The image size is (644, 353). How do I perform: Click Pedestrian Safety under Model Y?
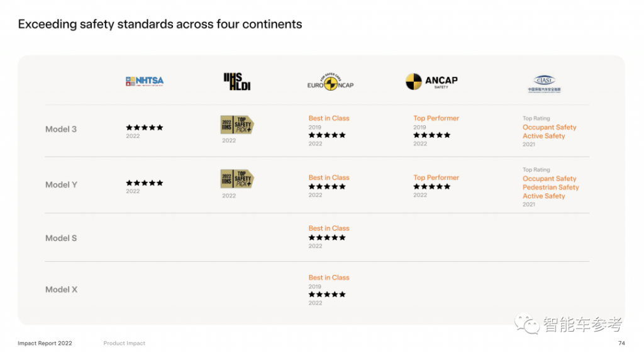[551, 188]
